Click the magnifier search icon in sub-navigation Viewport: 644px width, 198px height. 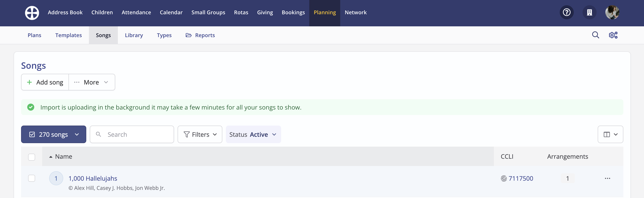[595, 35]
